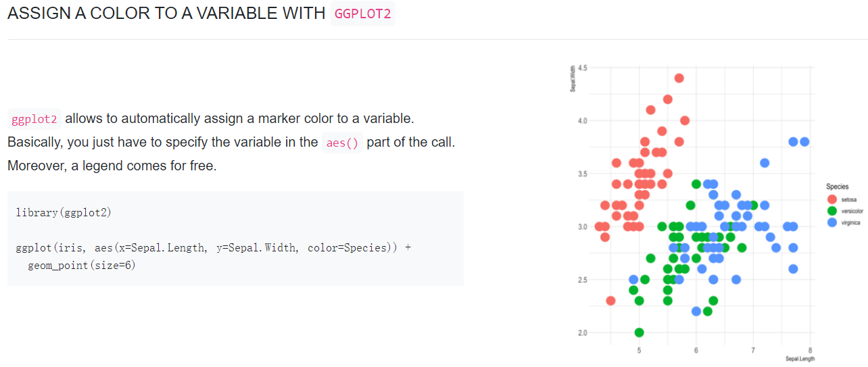
Task: Click the lowest green point at 2.0
Action: 639,333
